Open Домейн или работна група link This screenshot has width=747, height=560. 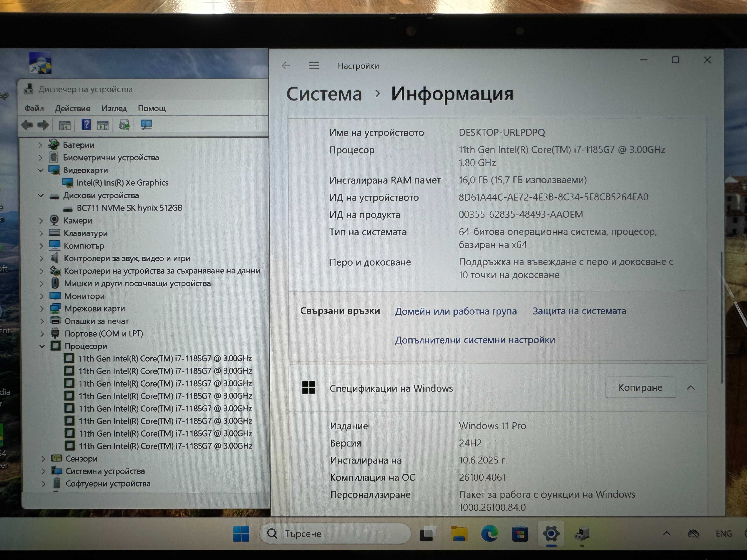coord(456,311)
